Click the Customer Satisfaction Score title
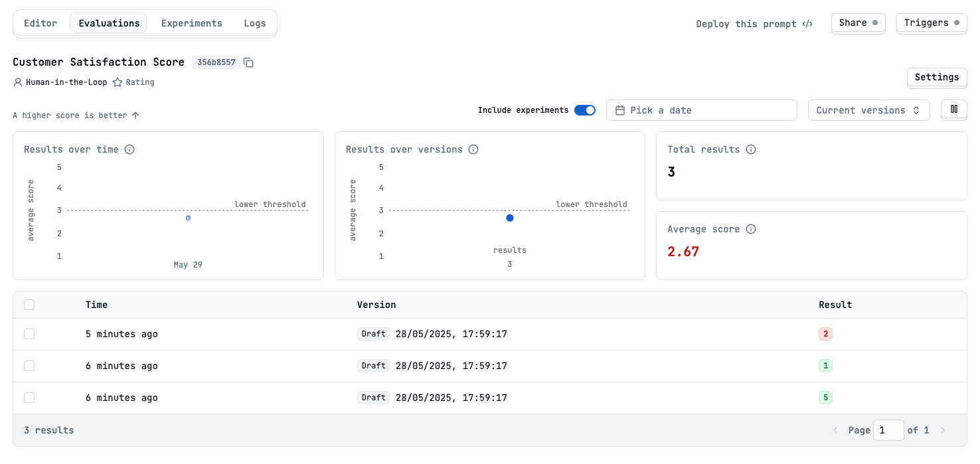Screen dimensions: 980x464 click(98, 62)
